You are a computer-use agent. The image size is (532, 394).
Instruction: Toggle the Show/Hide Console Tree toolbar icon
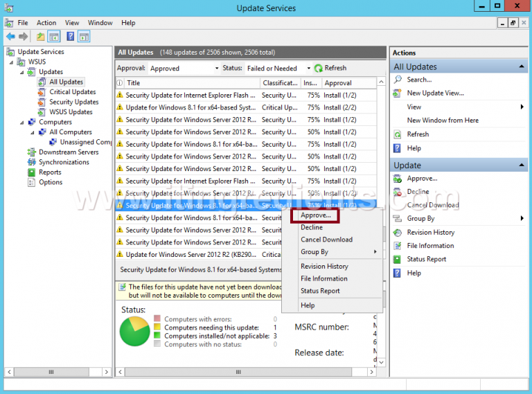tap(54, 36)
